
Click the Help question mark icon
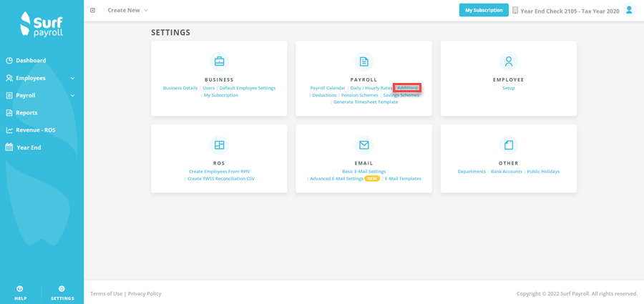coord(20,289)
